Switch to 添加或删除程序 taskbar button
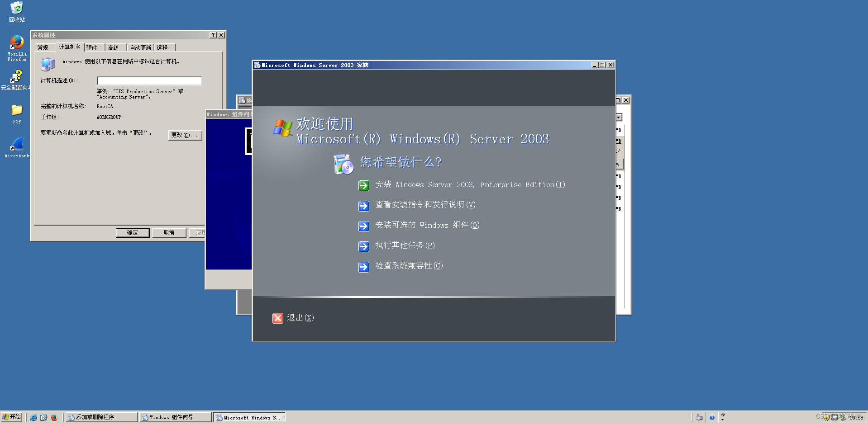The width and height of the screenshot is (868, 424). pos(101,417)
